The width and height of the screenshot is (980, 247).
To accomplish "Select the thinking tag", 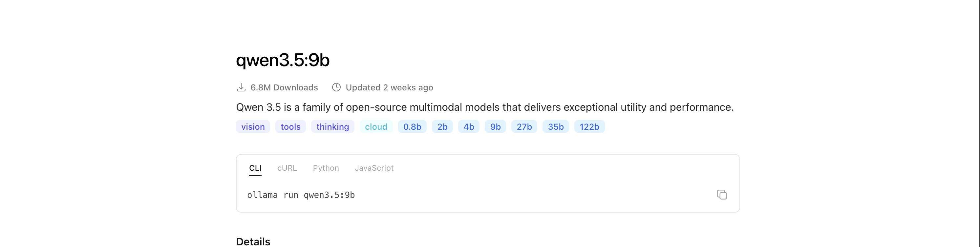I will [332, 127].
